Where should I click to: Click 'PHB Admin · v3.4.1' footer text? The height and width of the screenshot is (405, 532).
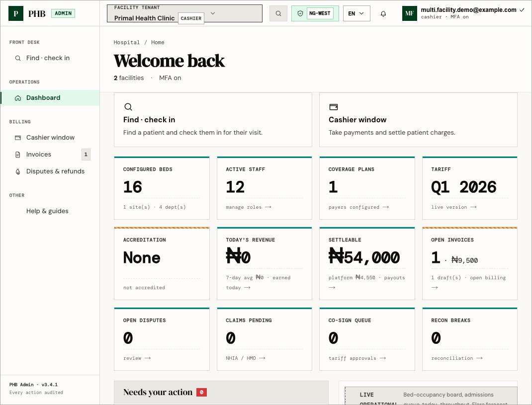click(x=34, y=385)
